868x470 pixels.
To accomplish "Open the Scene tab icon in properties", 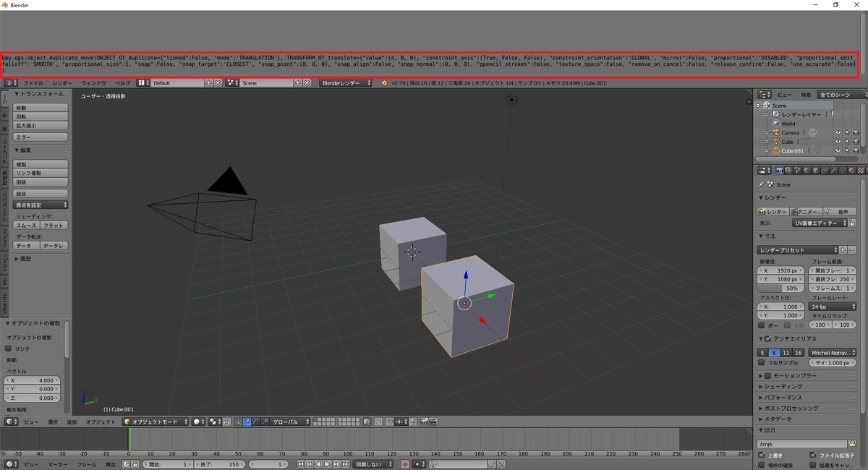I will click(x=798, y=170).
